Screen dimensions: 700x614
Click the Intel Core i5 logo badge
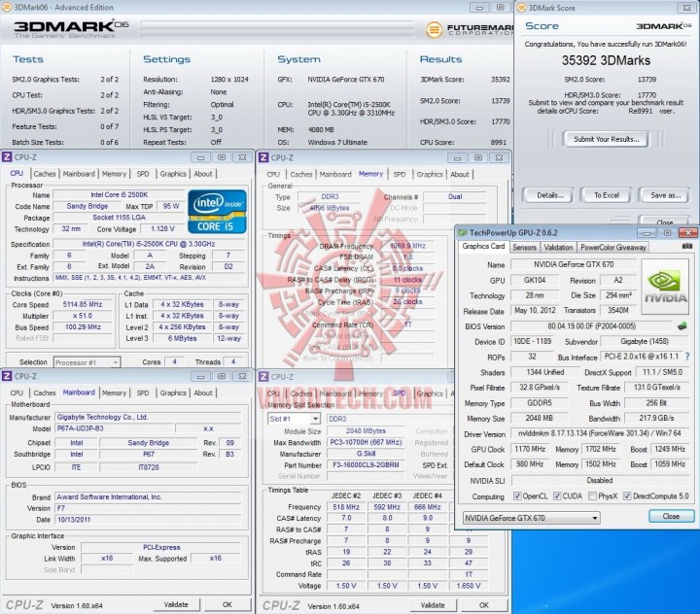(x=217, y=212)
